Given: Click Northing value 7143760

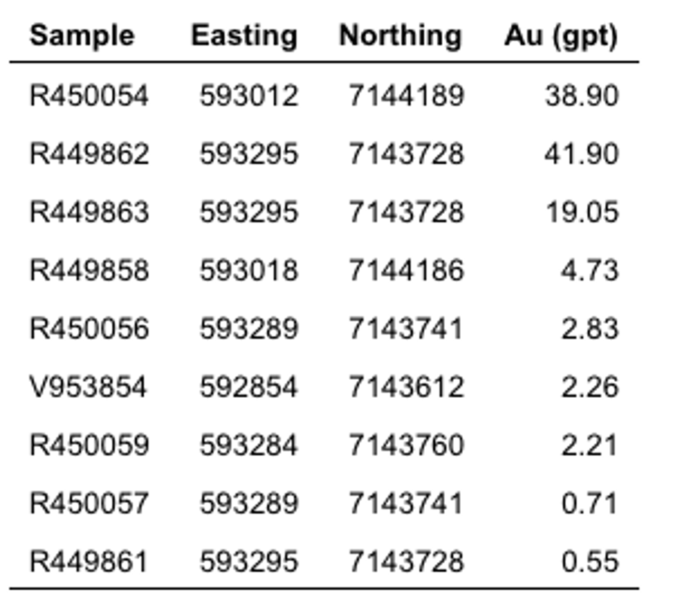Looking at the screenshot, I should point(406,445).
